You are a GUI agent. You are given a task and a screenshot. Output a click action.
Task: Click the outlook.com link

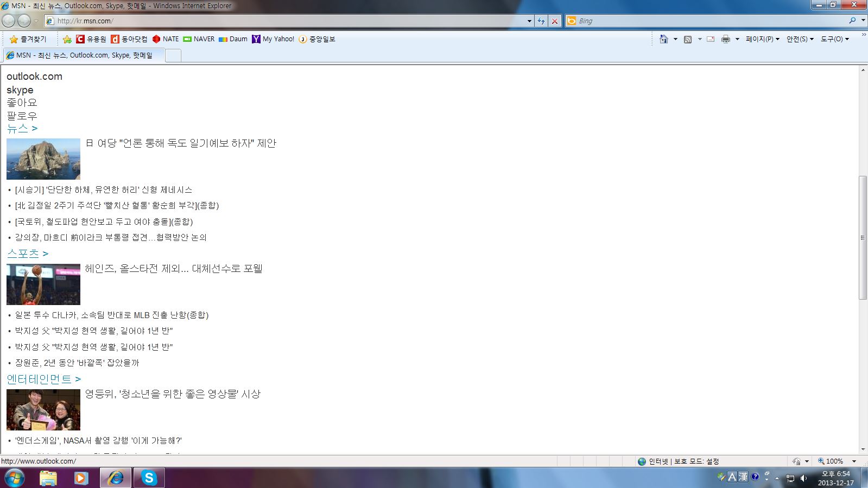pos(34,77)
